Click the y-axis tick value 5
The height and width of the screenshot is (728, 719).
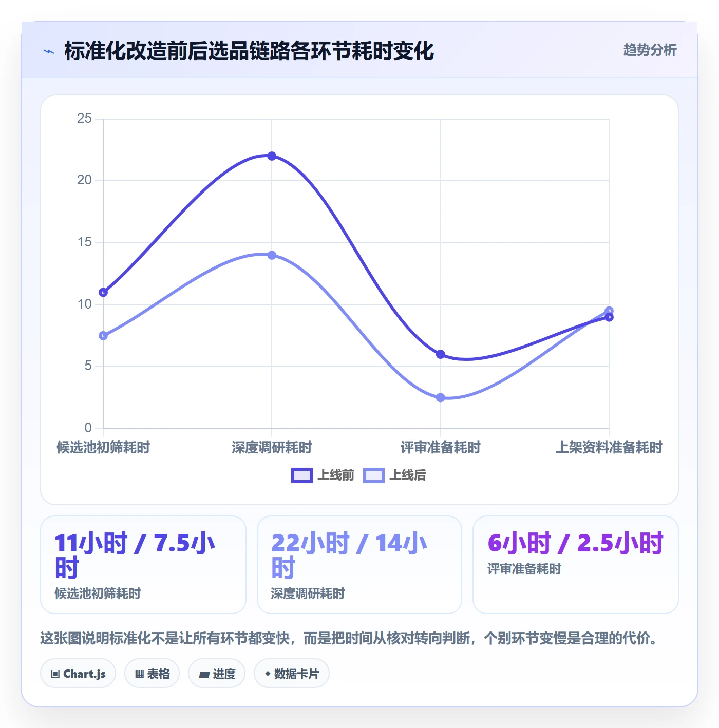pos(88,366)
